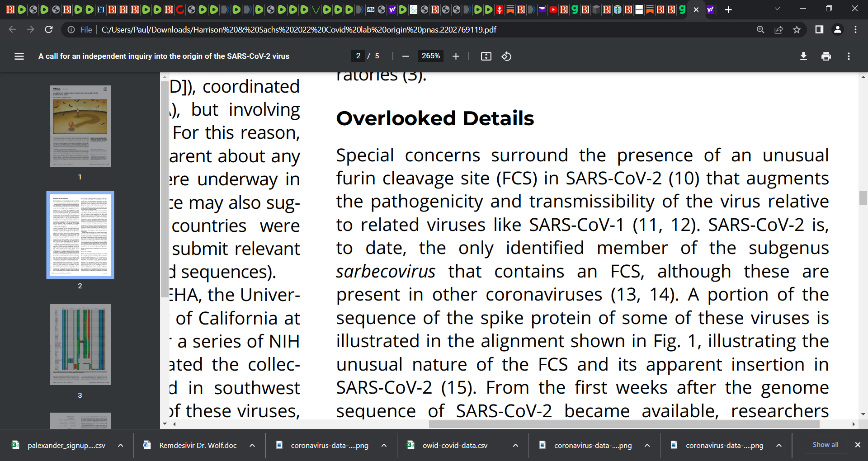Bookmark this tab with star icon
868x461 pixels.
[797, 29]
